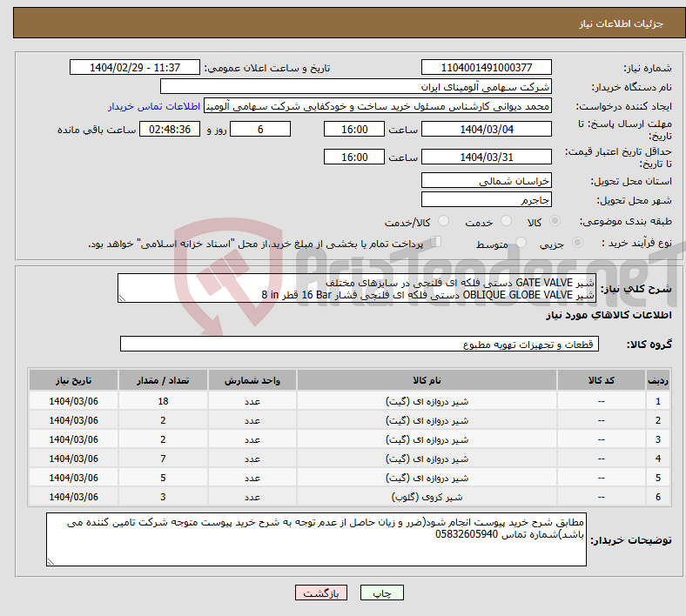686x616 pixels.
Task: Click the تاریخ نیاز column header
Action: tap(73, 380)
